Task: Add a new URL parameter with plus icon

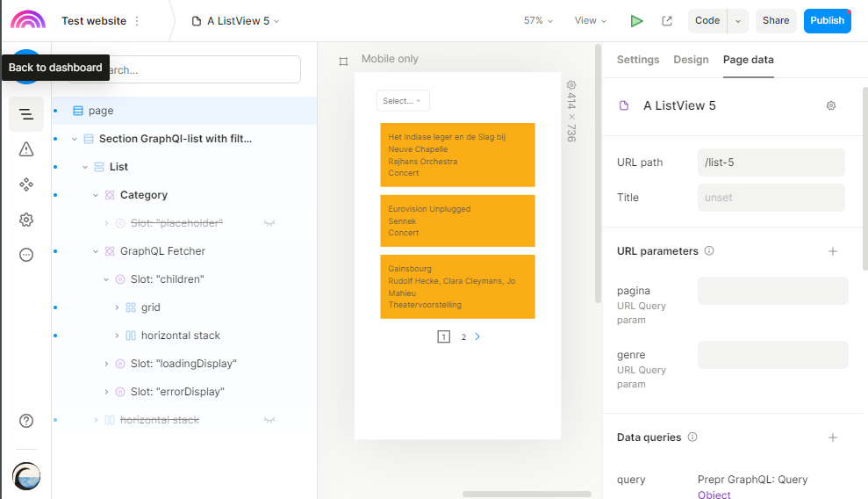Action: [x=833, y=251]
